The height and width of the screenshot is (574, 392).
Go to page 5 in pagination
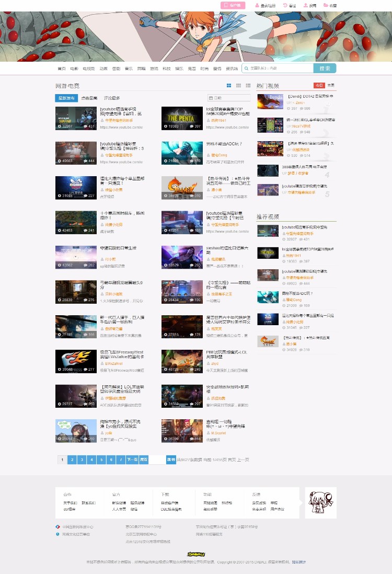coord(101,460)
